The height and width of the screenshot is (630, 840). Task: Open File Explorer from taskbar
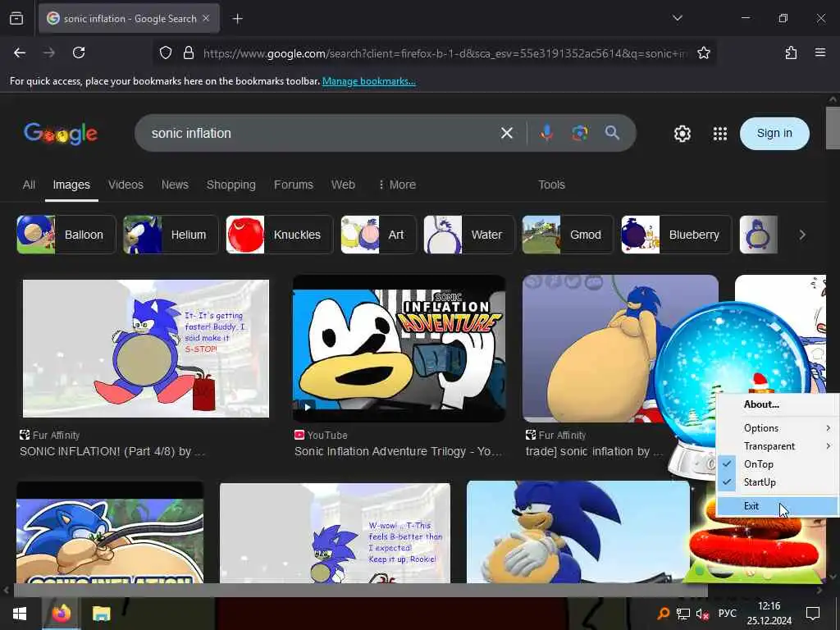click(x=101, y=614)
